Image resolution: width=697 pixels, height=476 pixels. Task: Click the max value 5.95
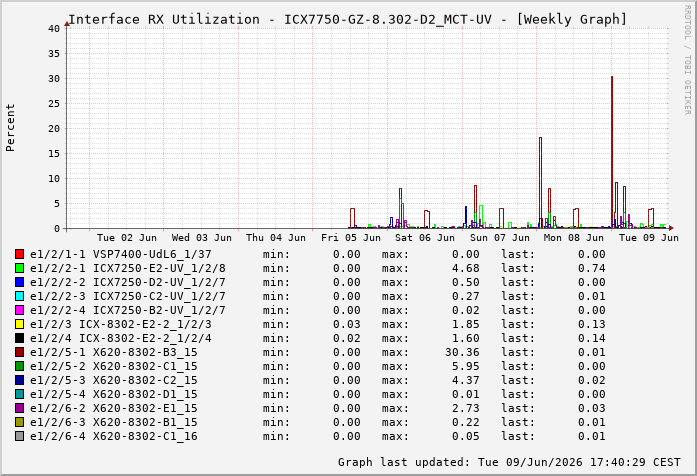pos(466,366)
